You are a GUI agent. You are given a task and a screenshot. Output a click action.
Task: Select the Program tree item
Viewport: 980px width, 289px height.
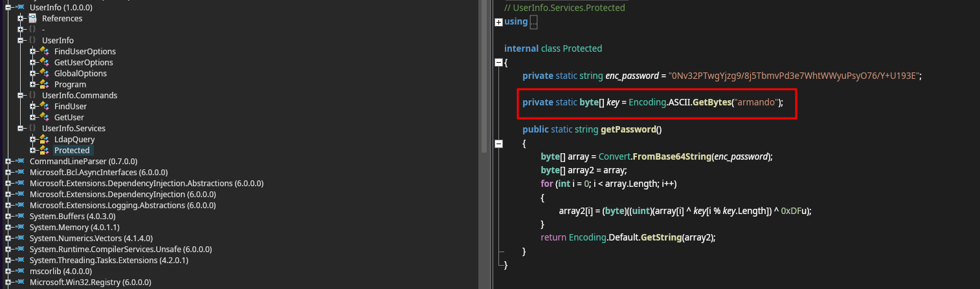70,84
